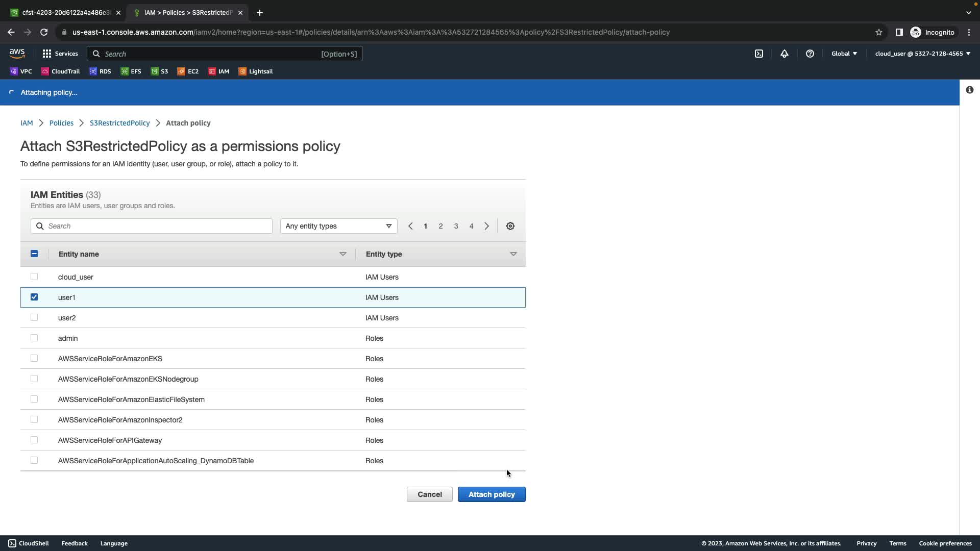Viewport: 980px width, 551px height.
Task: Click the S3 bookmark shortcut
Action: point(159,71)
